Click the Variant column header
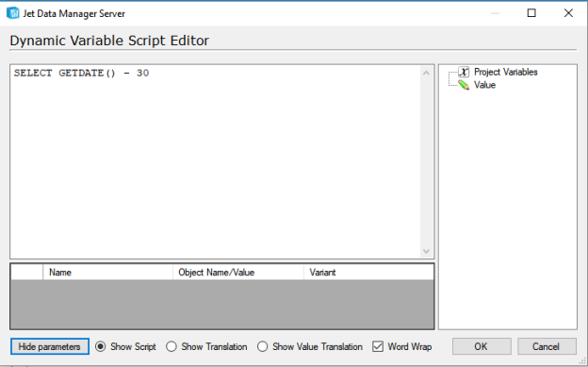The width and height of the screenshot is (588, 367). pyautogui.click(x=368, y=273)
